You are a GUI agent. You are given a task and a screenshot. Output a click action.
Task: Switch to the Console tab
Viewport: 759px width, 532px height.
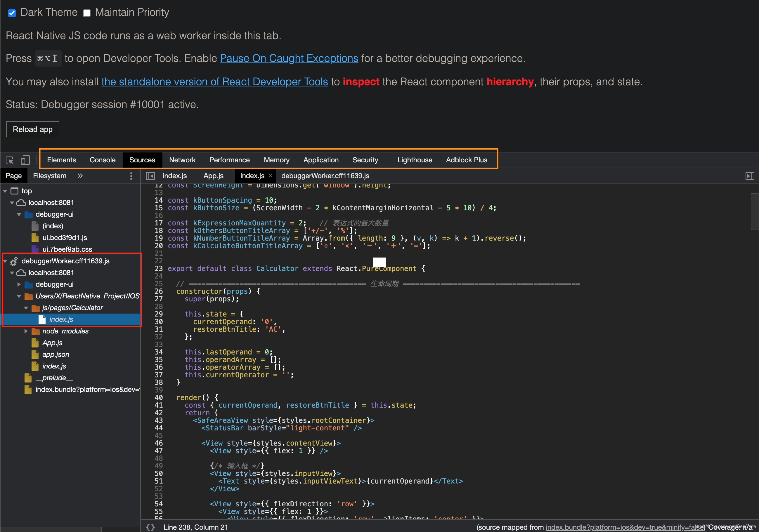[x=103, y=160]
